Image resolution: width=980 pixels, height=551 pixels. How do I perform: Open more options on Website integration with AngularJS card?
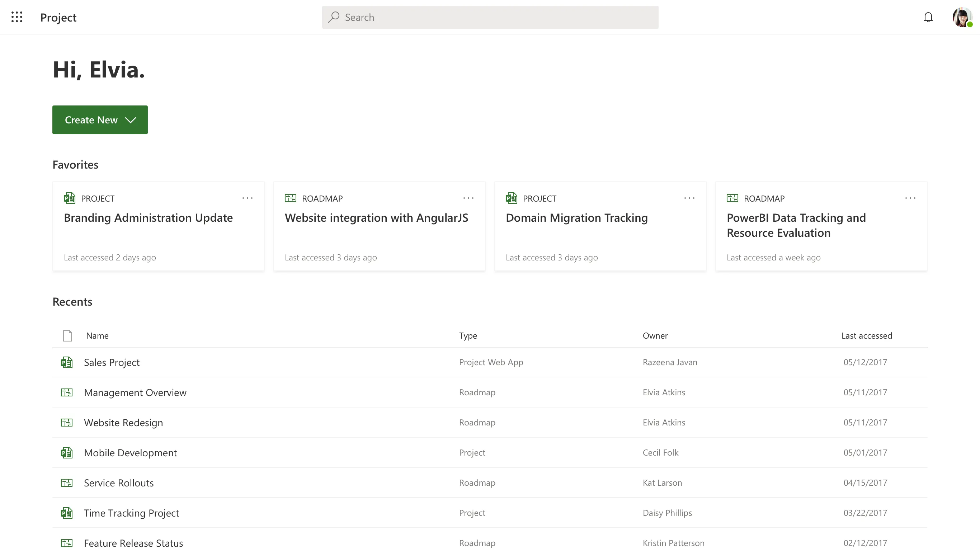click(x=468, y=198)
